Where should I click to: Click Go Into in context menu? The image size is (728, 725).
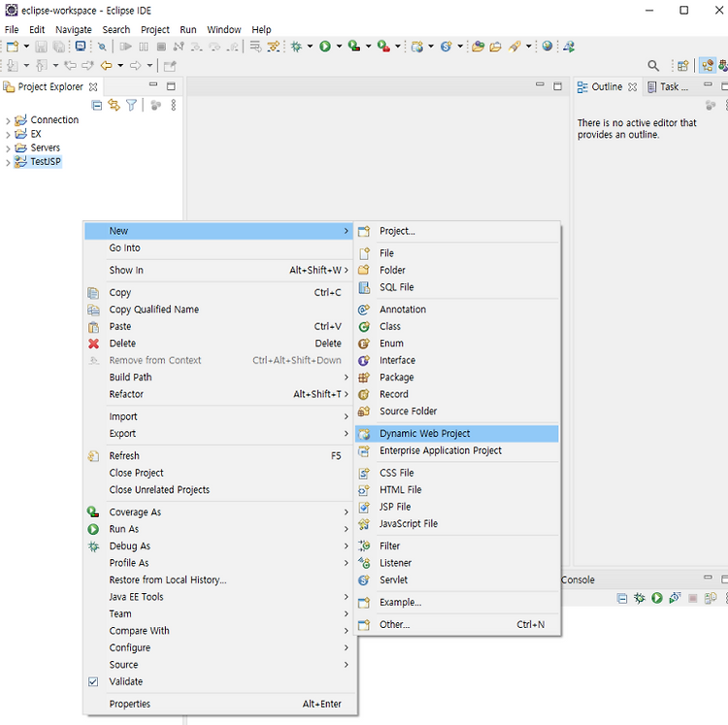coord(218,247)
